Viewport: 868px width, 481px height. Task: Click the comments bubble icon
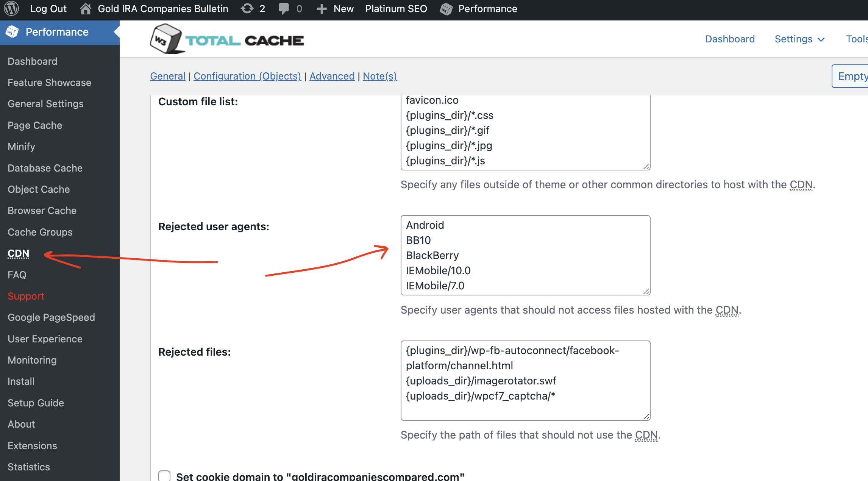tap(283, 8)
